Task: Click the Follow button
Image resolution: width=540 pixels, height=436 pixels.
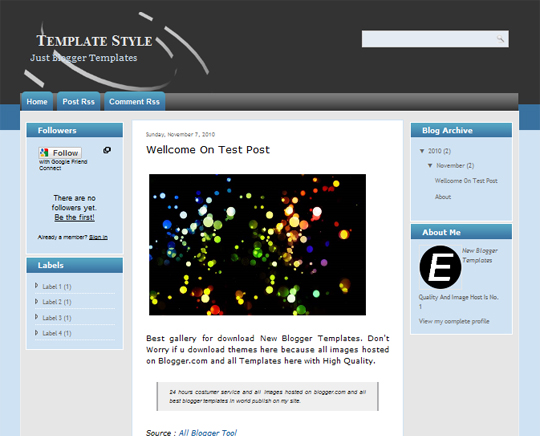Action: [60, 153]
